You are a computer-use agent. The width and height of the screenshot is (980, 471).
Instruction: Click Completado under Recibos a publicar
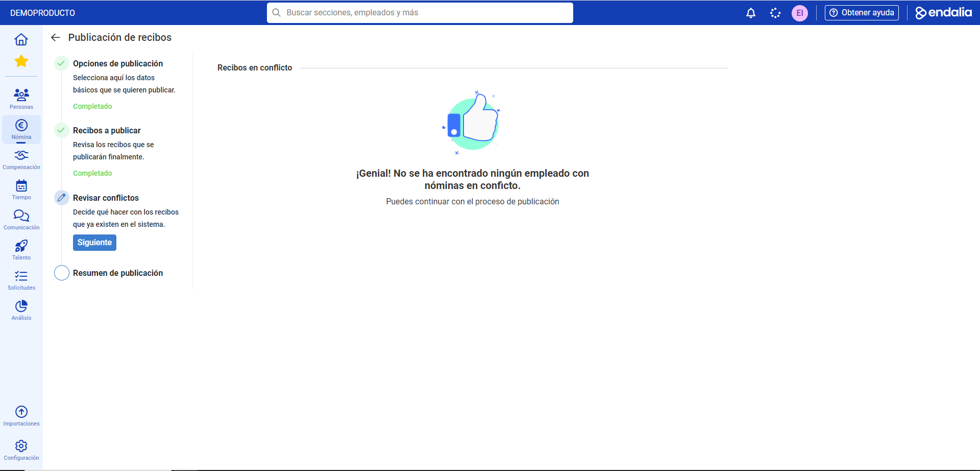click(92, 173)
